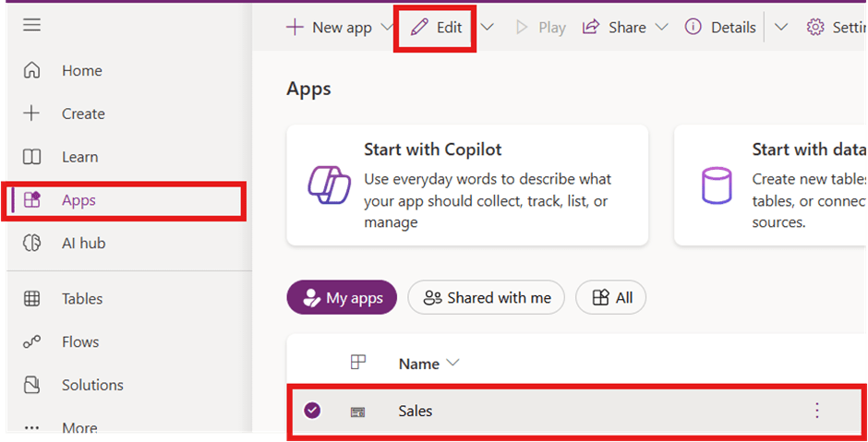Open the AI hub page
This screenshot has height=442, width=868.
tap(83, 244)
